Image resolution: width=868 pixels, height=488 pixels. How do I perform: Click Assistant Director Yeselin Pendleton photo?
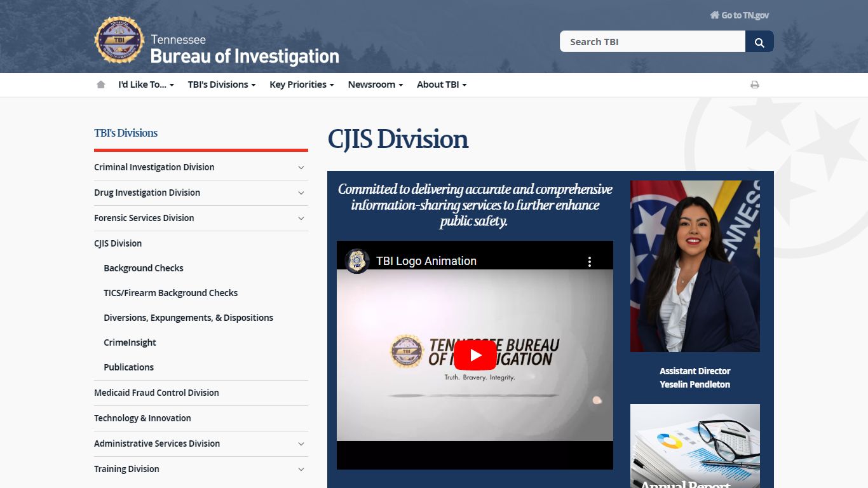pyautogui.click(x=695, y=266)
